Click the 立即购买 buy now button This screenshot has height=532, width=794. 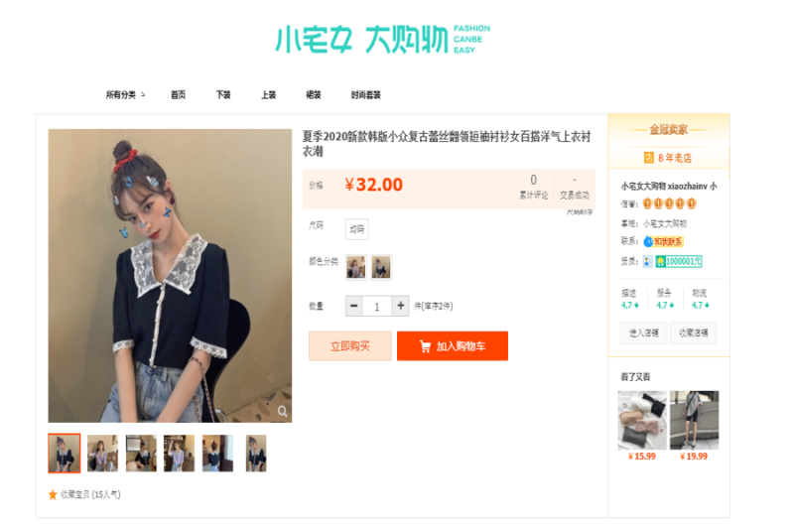click(x=350, y=346)
